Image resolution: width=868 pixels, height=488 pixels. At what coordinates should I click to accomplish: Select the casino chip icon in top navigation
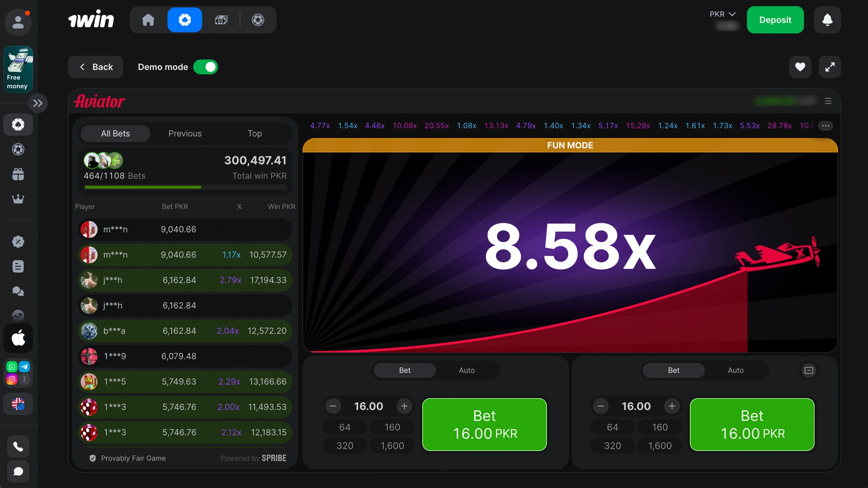(184, 20)
